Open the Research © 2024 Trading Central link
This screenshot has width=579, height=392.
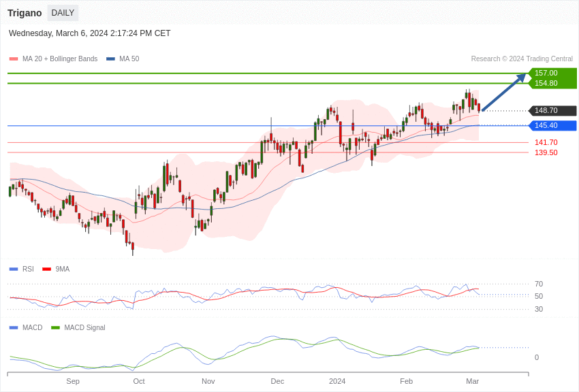tap(522, 59)
